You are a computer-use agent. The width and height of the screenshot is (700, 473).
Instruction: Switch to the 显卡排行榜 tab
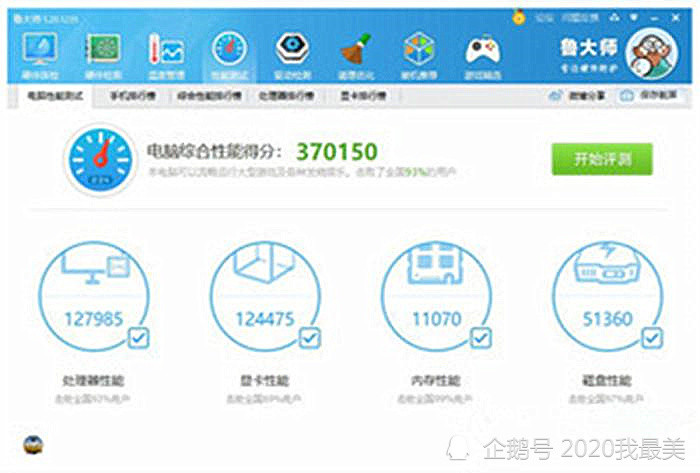(363, 95)
